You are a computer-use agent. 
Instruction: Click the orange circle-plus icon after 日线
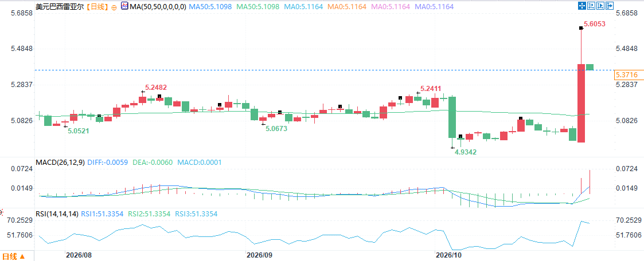point(114,7)
